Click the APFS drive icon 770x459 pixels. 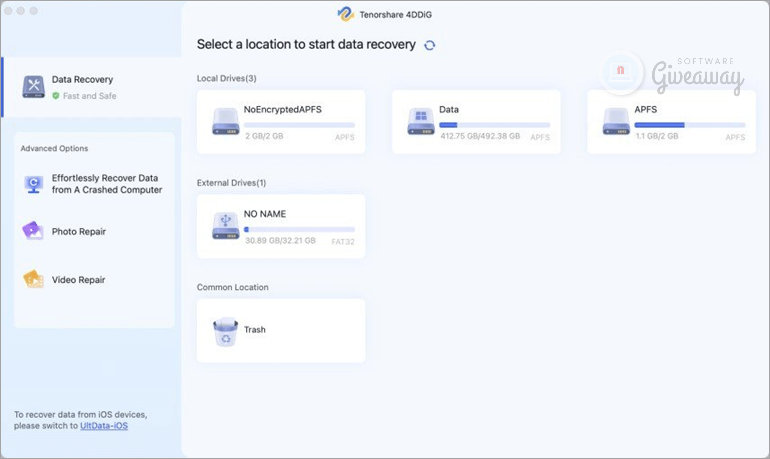[x=616, y=122]
